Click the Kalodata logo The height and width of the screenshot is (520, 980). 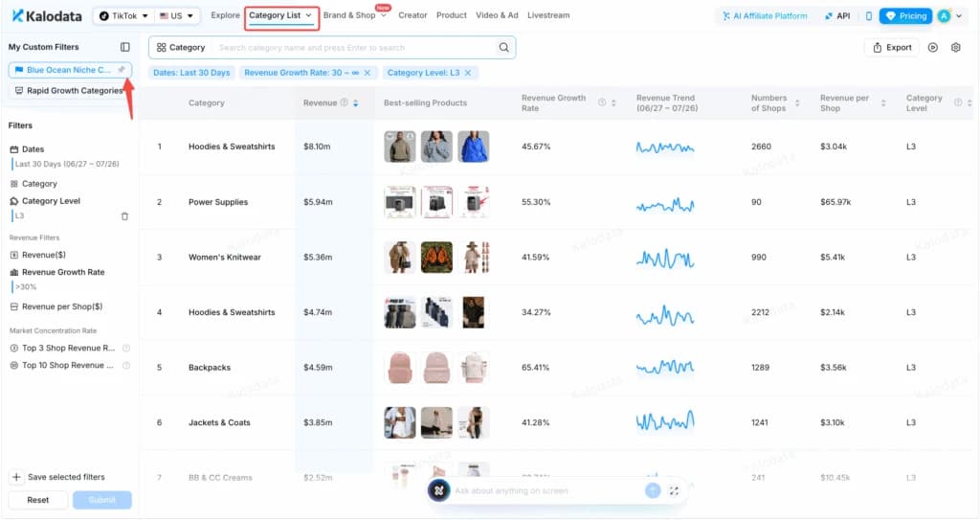[x=46, y=15]
